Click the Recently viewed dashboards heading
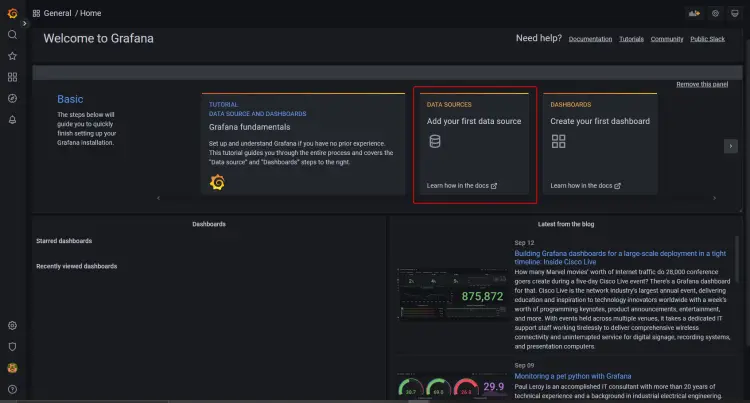 click(x=77, y=266)
